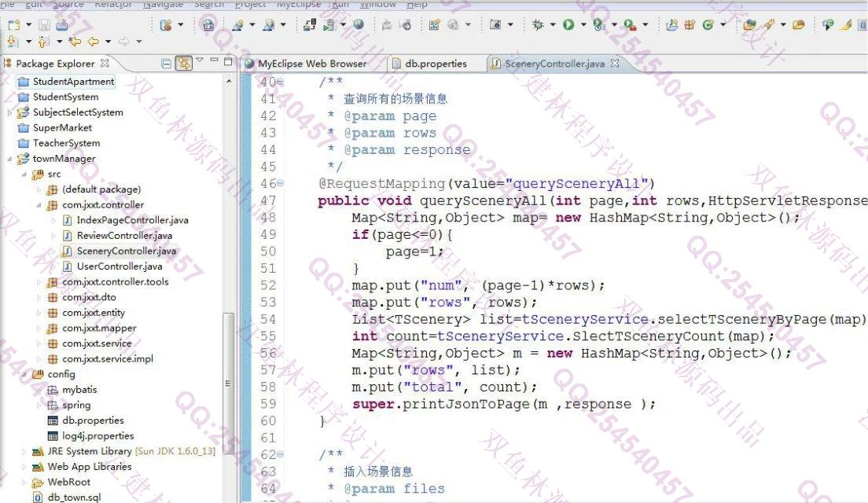Minimize the Package Explorer view
868x503 pixels.
click(x=214, y=61)
